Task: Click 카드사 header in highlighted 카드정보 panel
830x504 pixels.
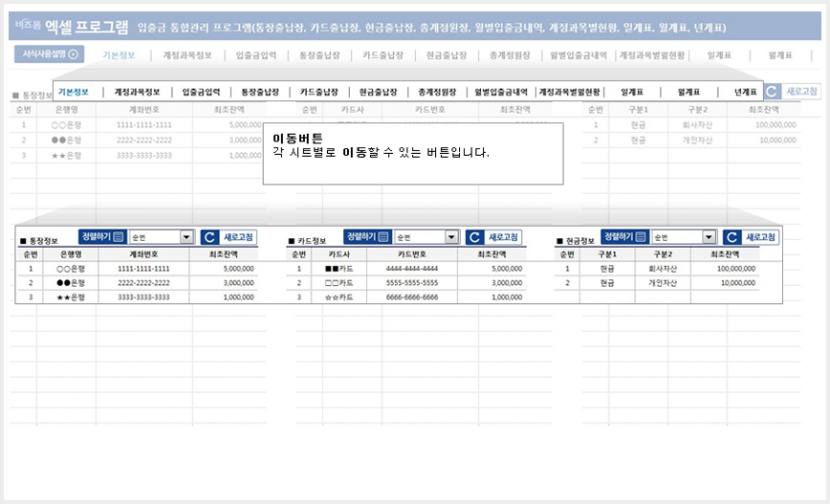Action: point(339,254)
